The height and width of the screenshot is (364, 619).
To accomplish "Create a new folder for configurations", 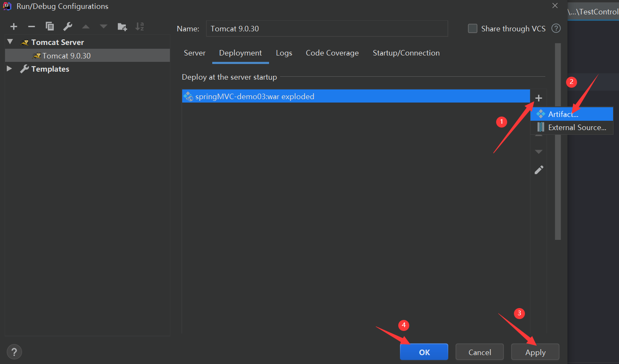I will pos(122,27).
